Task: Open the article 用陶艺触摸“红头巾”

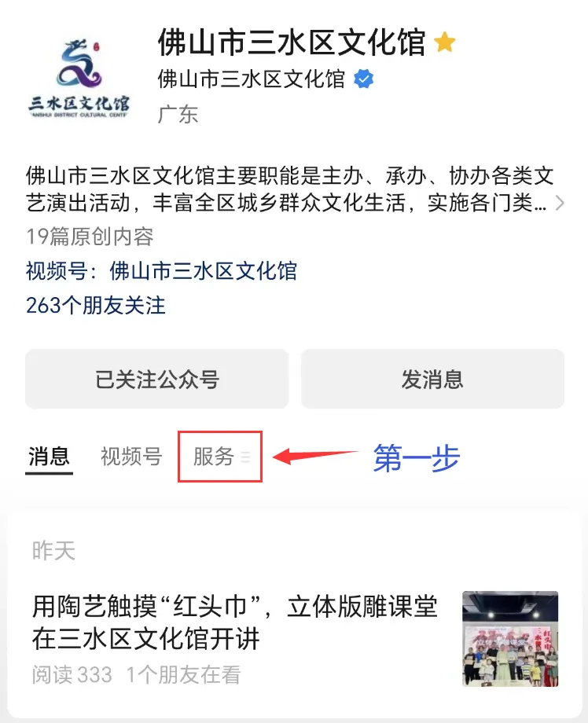Action: 235,622
